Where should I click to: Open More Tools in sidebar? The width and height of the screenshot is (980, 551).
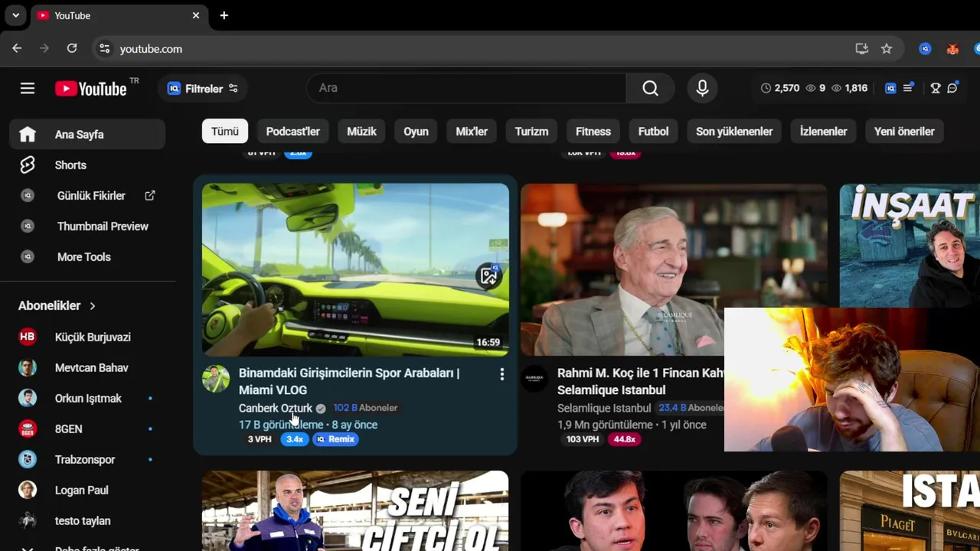click(x=87, y=257)
